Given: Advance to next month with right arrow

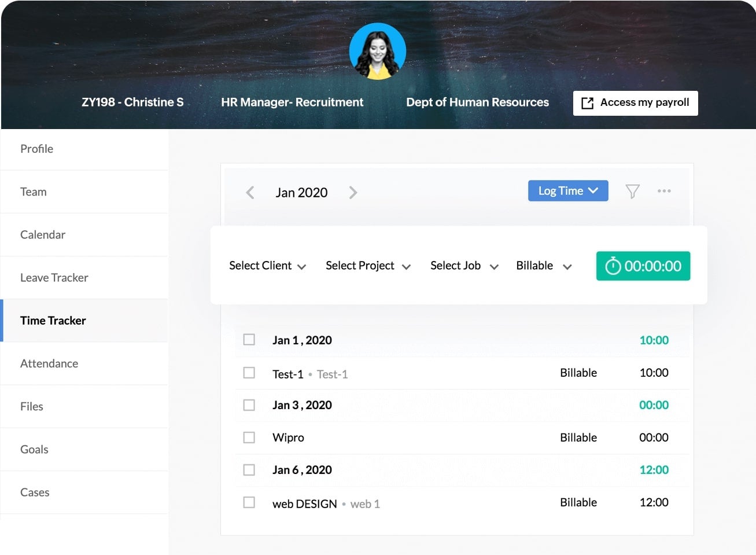Looking at the screenshot, I should point(353,193).
